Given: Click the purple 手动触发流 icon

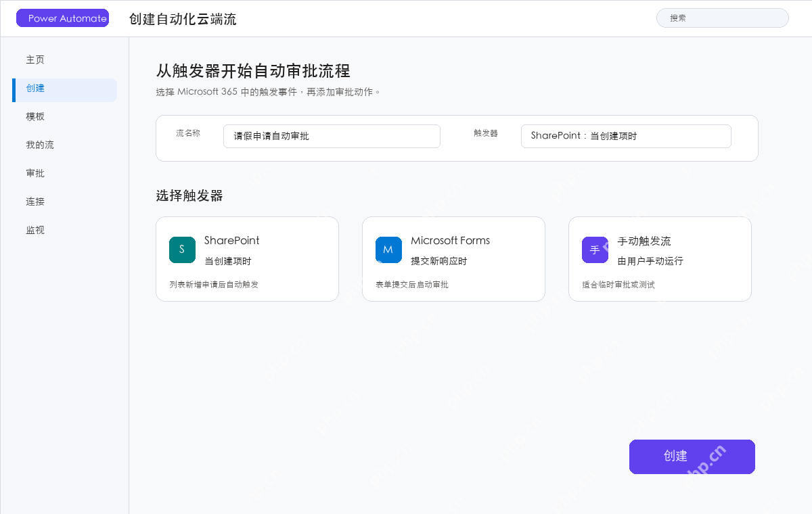Looking at the screenshot, I should 595,250.
